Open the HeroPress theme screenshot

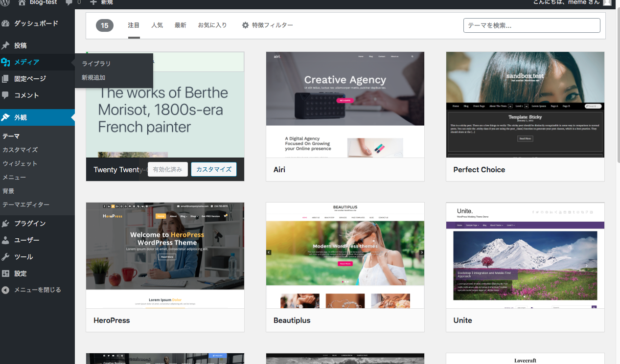[x=165, y=255]
